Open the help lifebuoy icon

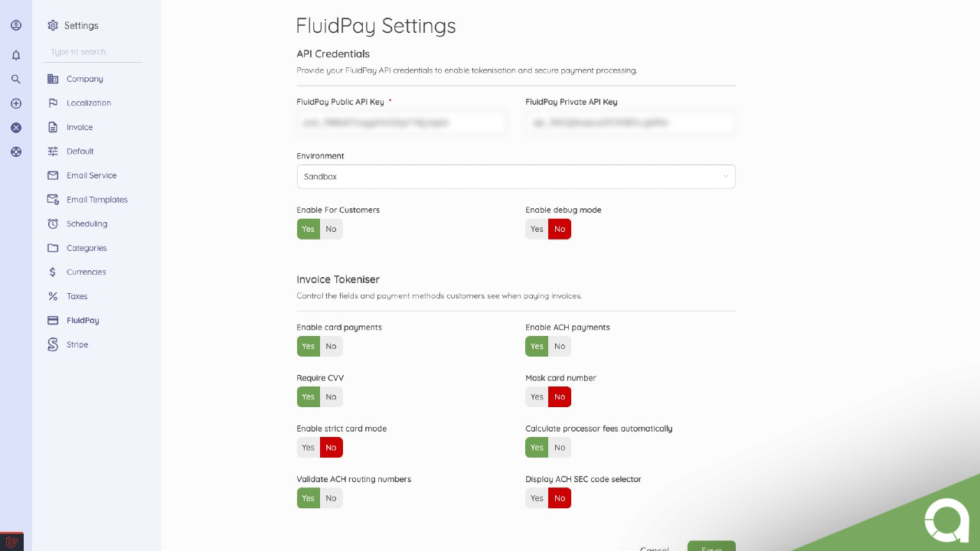(16, 152)
